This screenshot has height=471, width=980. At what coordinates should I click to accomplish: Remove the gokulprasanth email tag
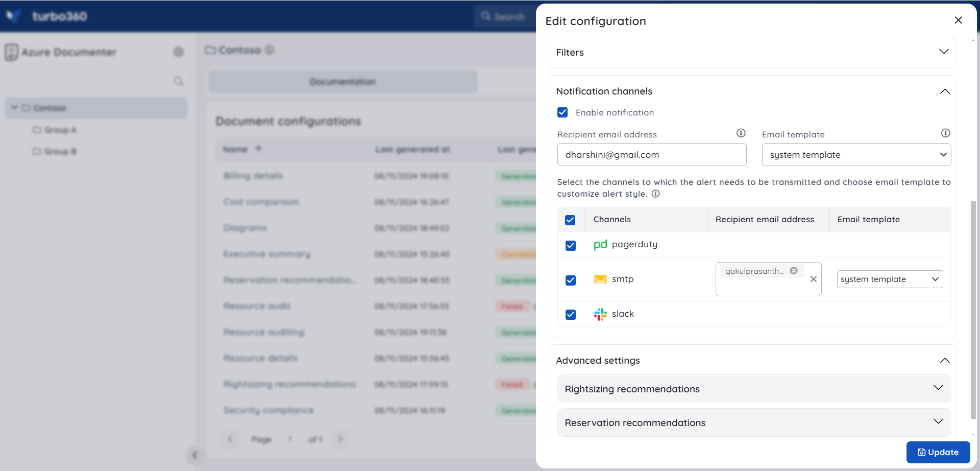(794, 271)
